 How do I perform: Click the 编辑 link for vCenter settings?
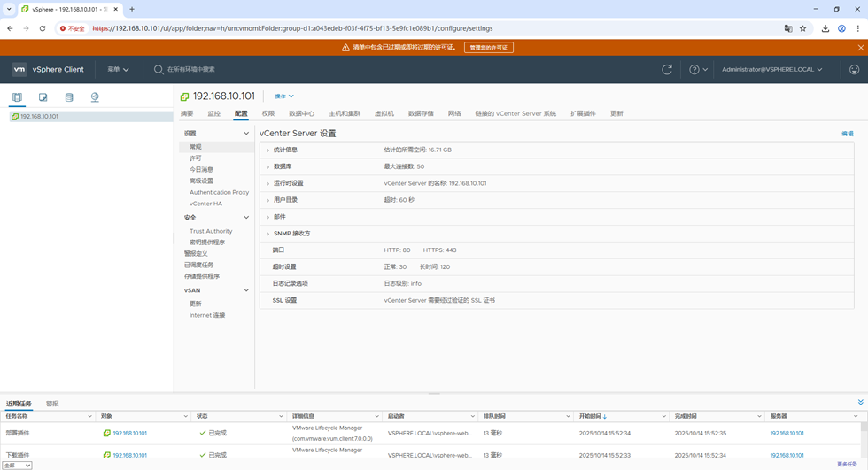847,134
